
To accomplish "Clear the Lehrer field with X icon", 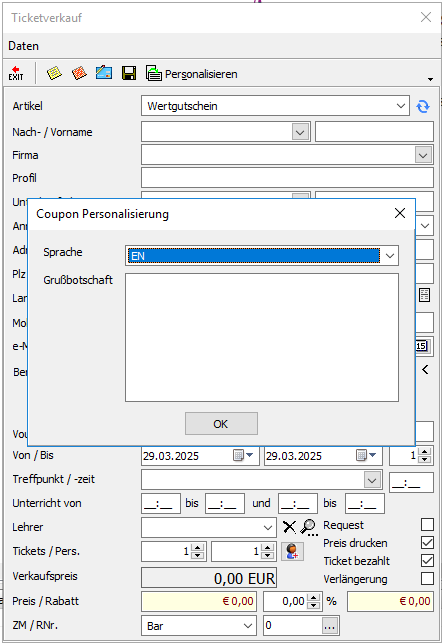I will pos(289,527).
